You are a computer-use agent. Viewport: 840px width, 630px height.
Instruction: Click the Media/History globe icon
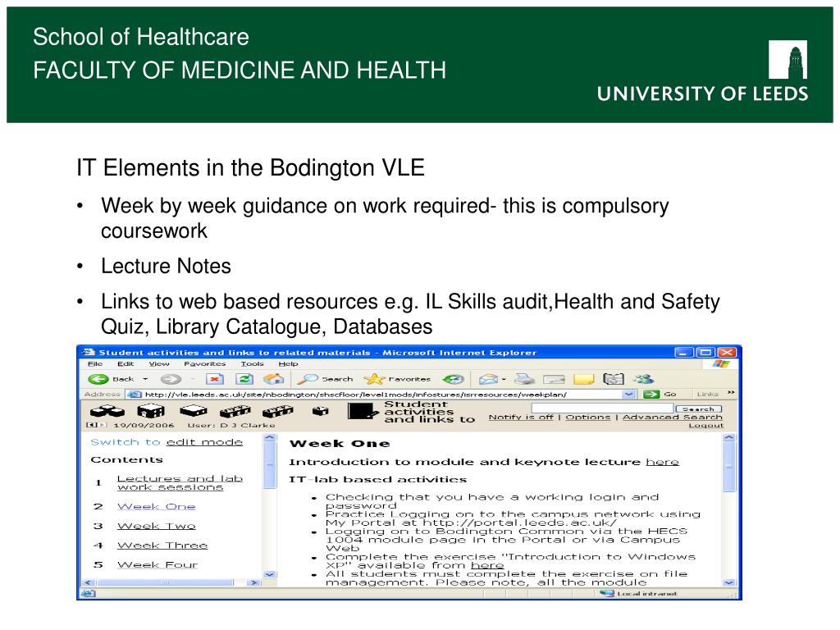coord(453,379)
